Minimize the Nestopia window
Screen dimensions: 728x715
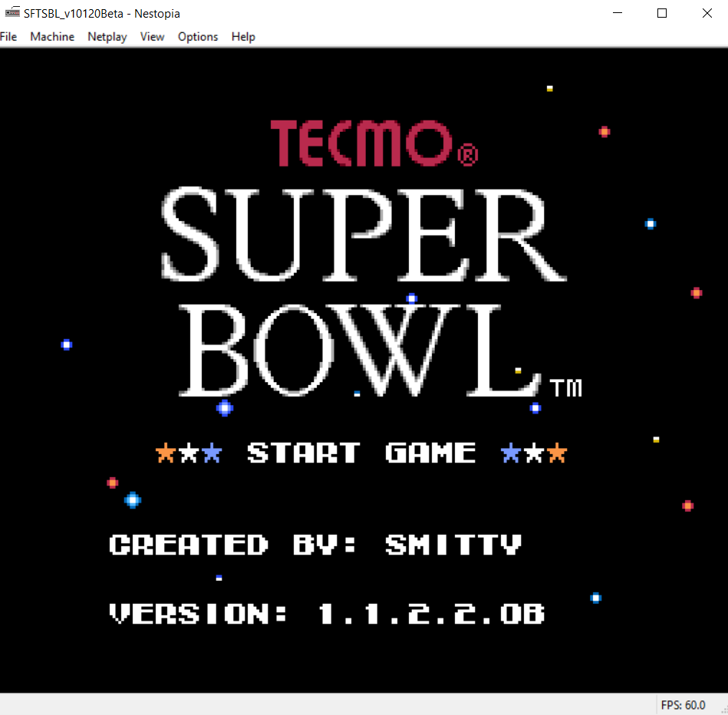[x=617, y=13]
